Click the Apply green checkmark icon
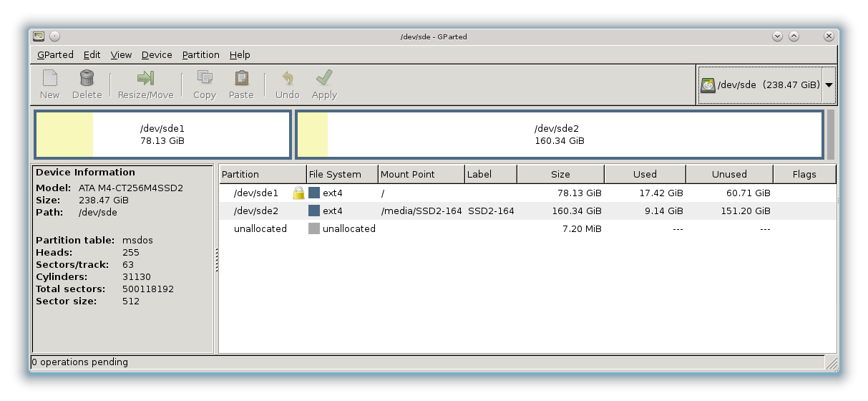 click(324, 78)
